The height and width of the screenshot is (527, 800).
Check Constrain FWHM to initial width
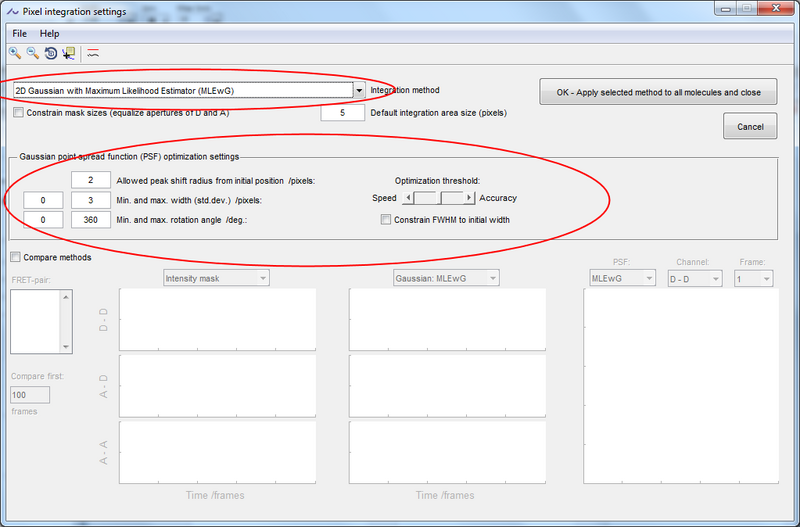[386, 219]
